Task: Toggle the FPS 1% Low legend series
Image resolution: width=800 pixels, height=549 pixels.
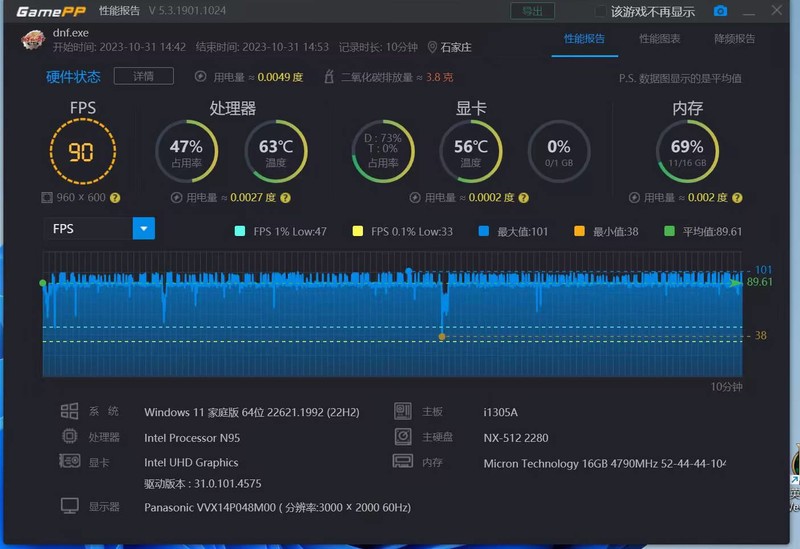Action: [x=239, y=231]
